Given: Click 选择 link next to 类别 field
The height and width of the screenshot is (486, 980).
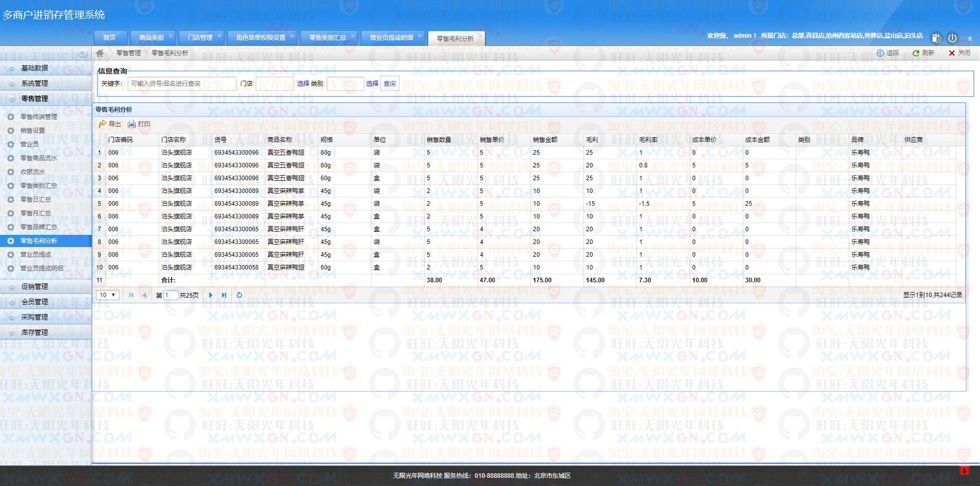Looking at the screenshot, I should [372, 84].
